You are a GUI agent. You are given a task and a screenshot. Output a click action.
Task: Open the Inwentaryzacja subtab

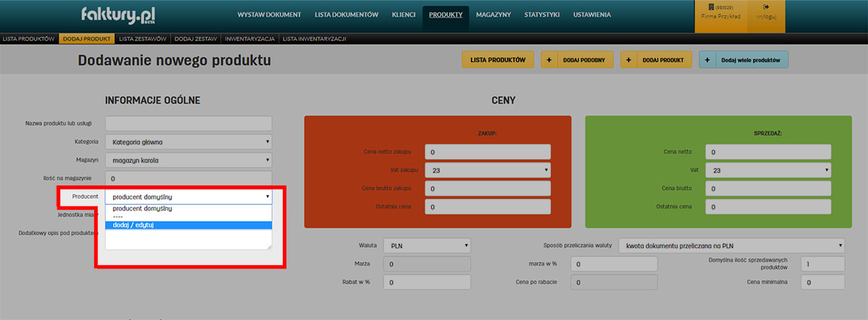(x=250, y=38)
